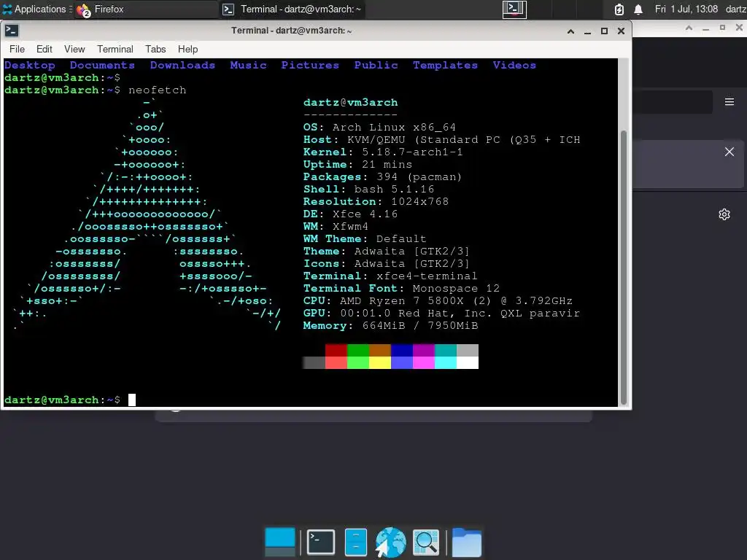747x560 pixels.
Task: Launch the Web Browser globe icon in dock
Action: click(x=391, y=542)
